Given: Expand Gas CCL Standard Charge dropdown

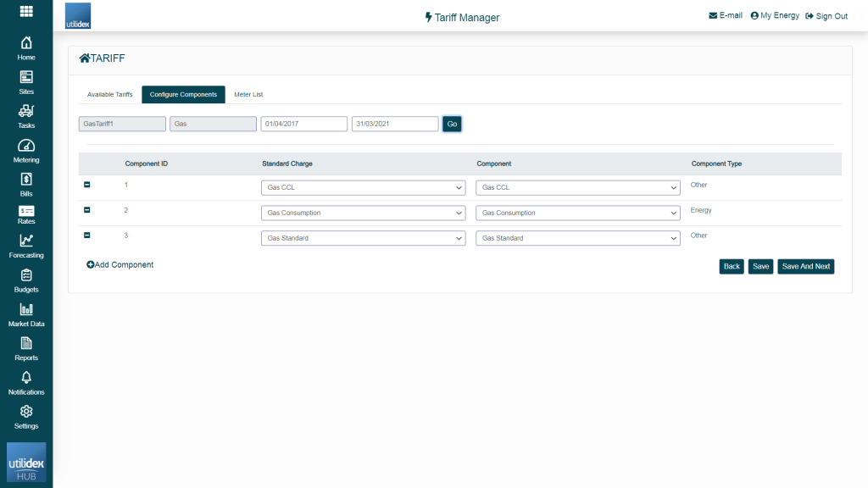Looking at the screenshot, I should tap(363, 188).
